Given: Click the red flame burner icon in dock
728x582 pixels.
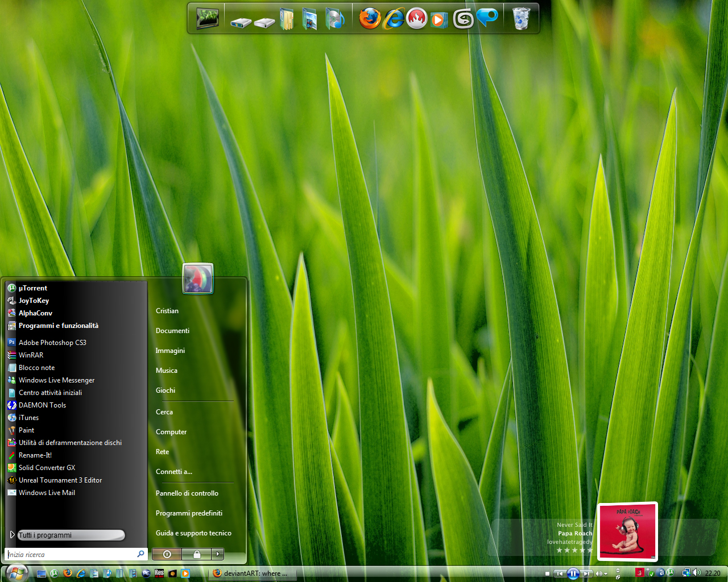Looking at the screenshot, I should tap(416, 18).
